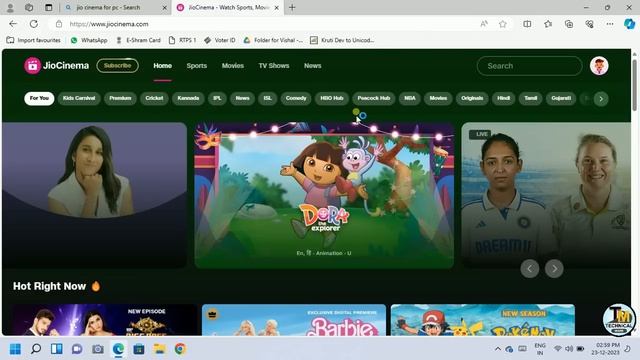Open Dora the Explorer banner

tap(324, 195)
